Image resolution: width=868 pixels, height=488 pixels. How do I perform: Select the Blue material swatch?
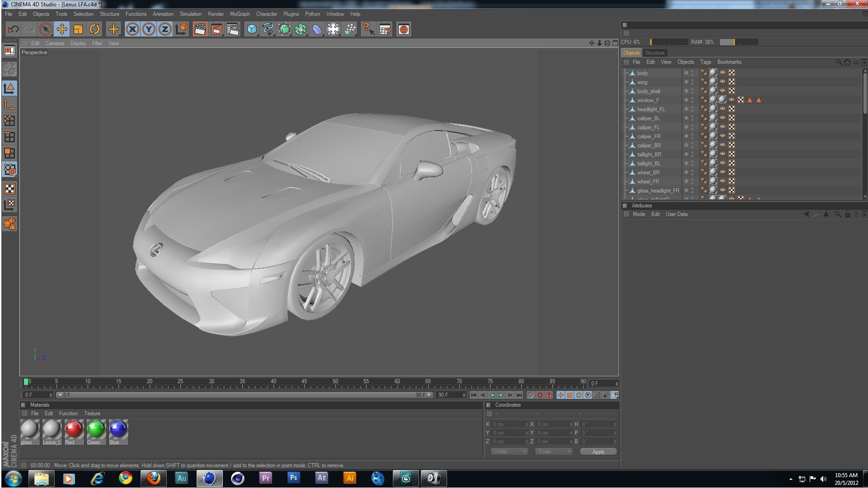(x=118, y=432)
